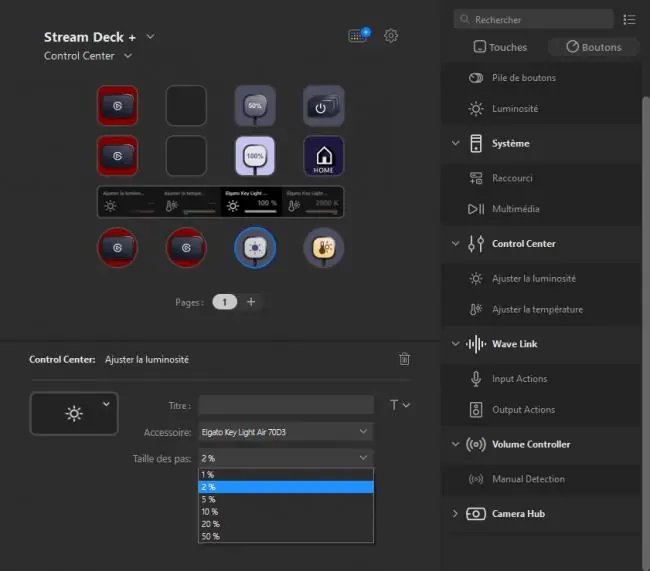Click the Rechercher search field
650x571 pixels.
[x=534, y=19]
